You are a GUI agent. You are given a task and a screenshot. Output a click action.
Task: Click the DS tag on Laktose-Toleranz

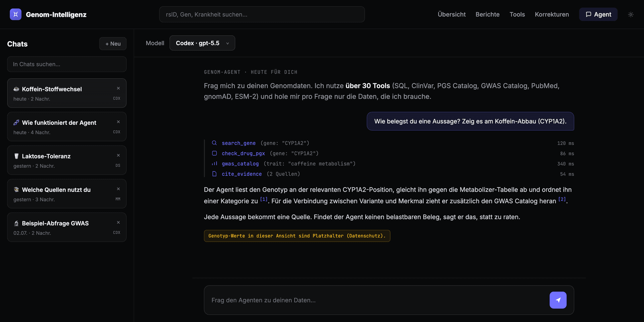click(x=118, y=166)
